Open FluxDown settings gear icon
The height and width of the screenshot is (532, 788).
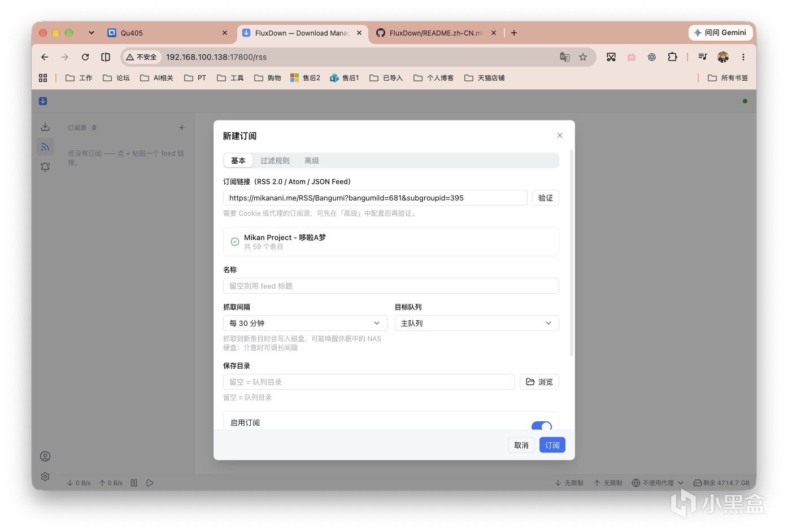coord(45,477)
